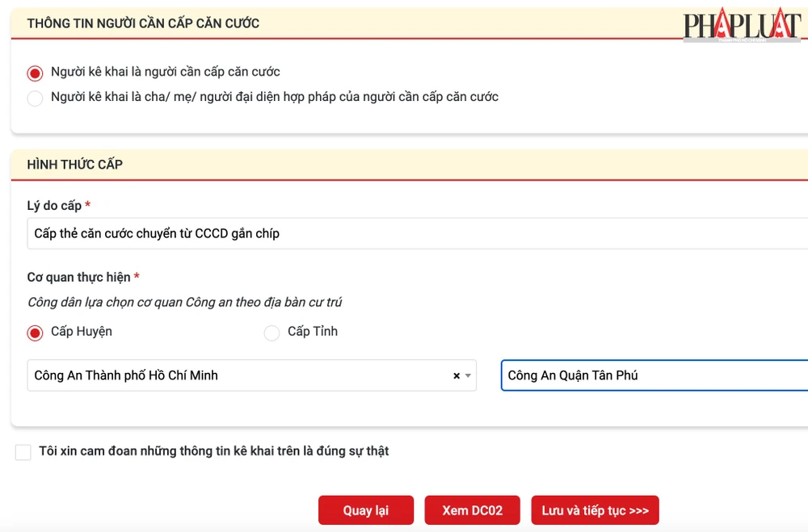Click 'Lưu và tiếp tục' to proceed
808x532 pixels.
click(x=595, y=510)
